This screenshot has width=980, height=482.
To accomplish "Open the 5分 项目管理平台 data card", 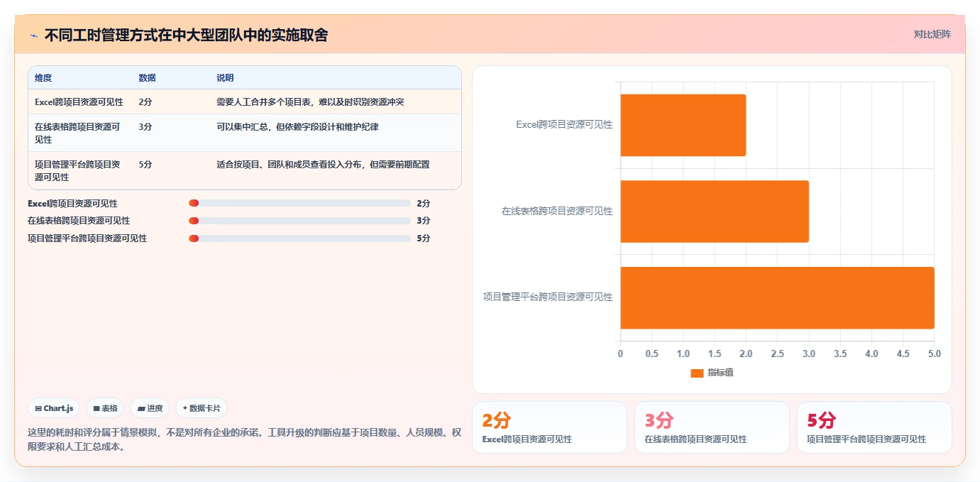I will [x=874, y=427].
